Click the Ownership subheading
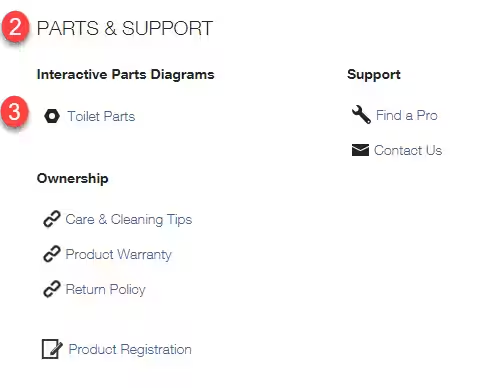 (73, 178)
